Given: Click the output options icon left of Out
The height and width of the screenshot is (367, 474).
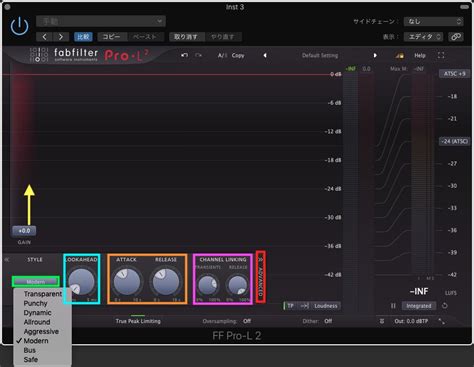Looking at the screenshot, I should [x=382, y=321].
